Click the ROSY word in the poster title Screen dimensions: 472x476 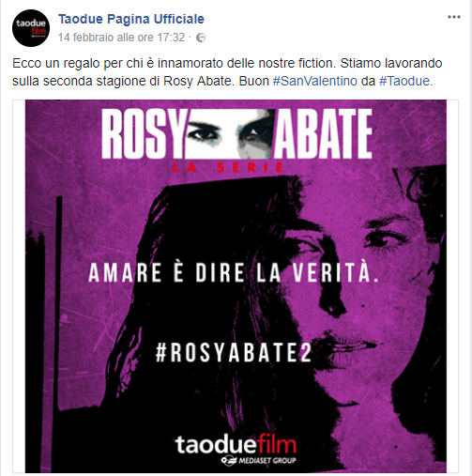(x=143, y=133)
